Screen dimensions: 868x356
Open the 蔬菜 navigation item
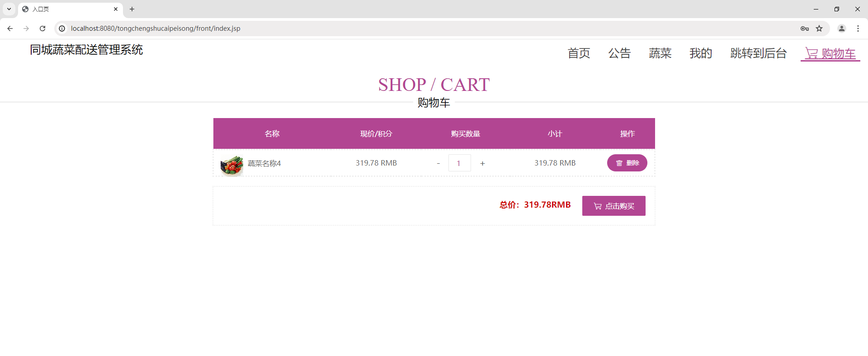coord(660,53)
